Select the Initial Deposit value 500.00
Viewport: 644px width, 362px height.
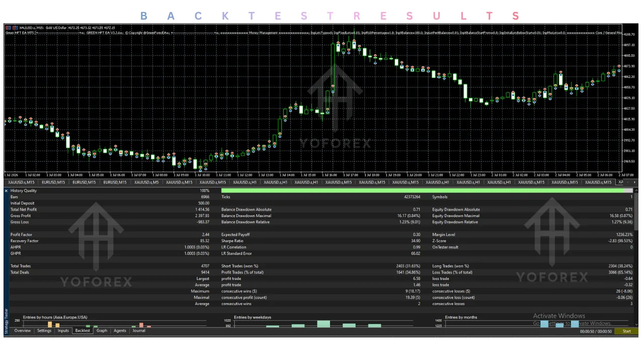click(x=204, y=203)
